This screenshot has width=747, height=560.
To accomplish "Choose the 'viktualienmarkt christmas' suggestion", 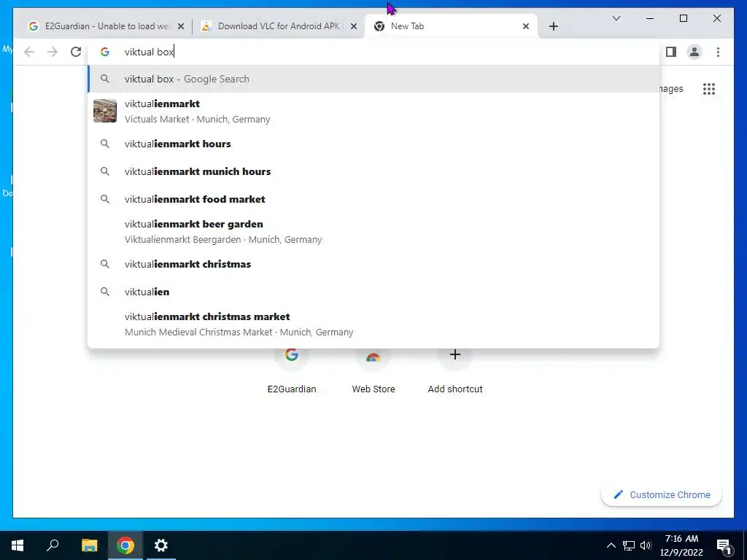I will point(373,264).
